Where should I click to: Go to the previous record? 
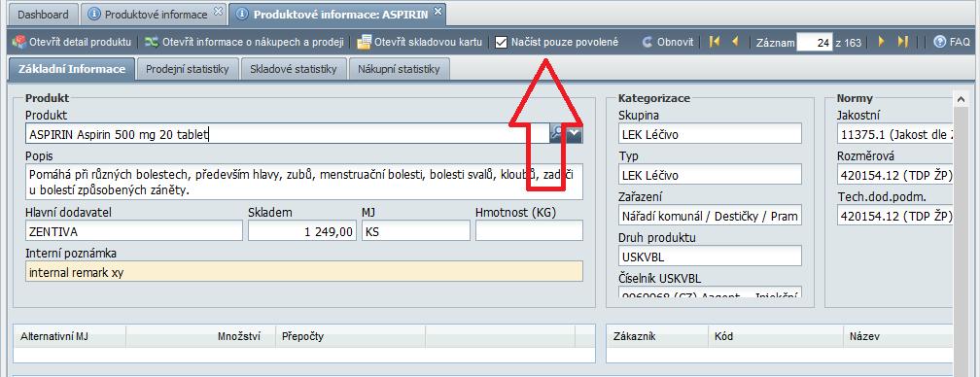735,42
